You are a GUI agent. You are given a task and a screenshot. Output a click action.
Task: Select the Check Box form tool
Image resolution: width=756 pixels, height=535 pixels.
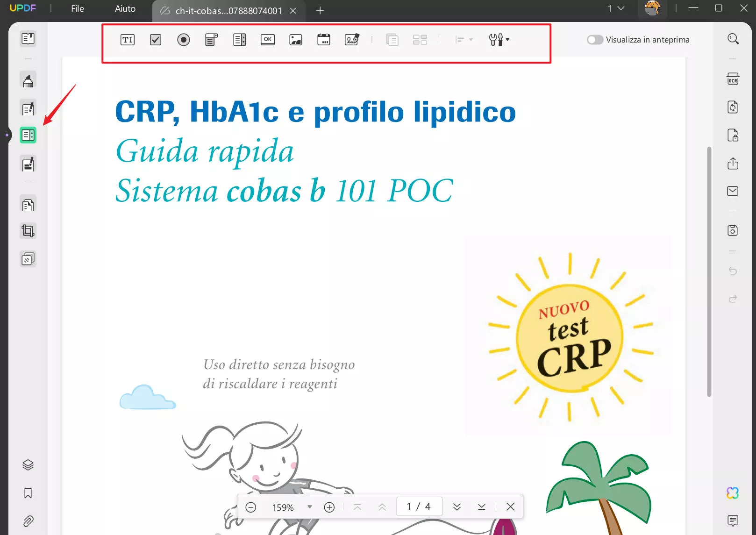point(156,40)
